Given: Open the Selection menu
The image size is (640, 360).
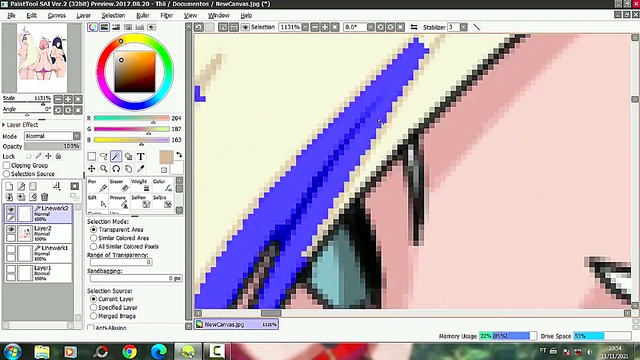Looking at the screenshot, I should click(x=113, y=16).
